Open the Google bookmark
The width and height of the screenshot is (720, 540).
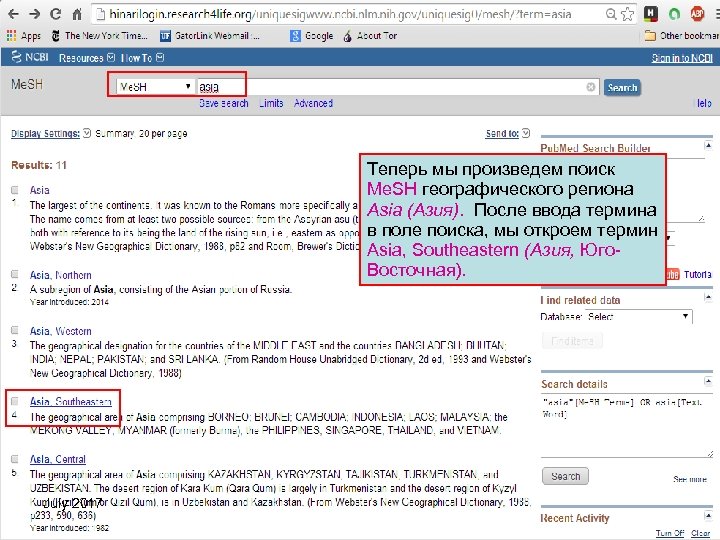coord(312,36)
